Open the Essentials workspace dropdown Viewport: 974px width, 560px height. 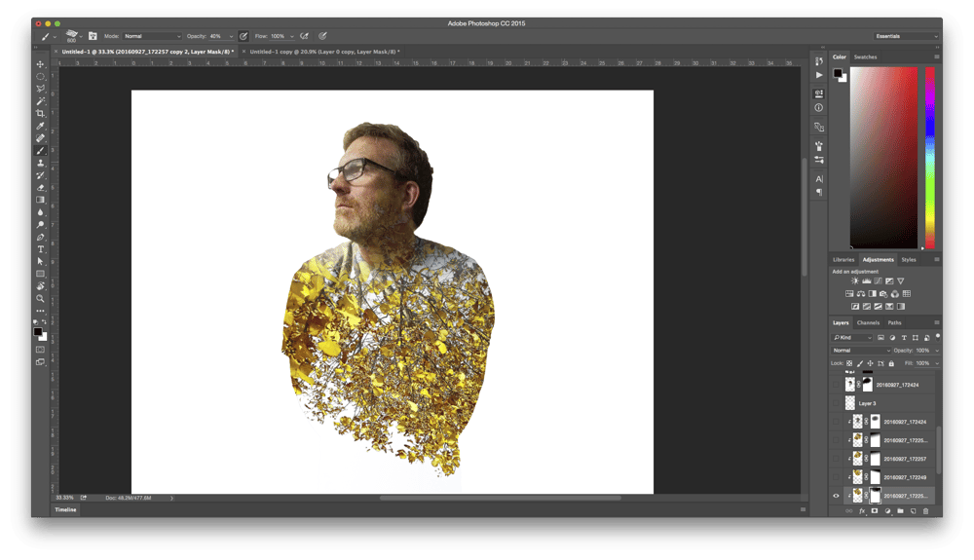(x=906, y=36)
